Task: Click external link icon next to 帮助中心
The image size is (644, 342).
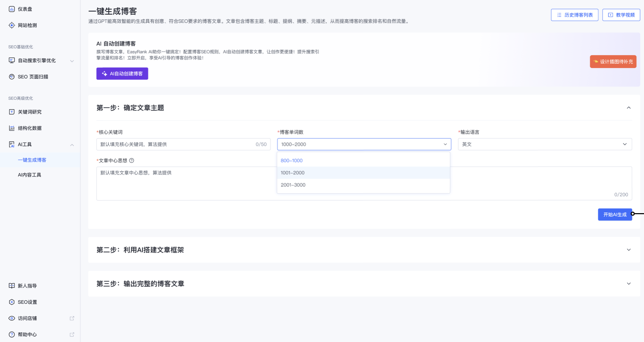Action: point(72,335)
